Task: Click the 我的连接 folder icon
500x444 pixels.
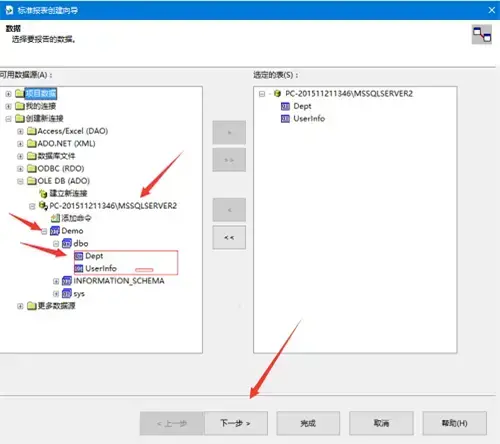Action: [20, 106]
